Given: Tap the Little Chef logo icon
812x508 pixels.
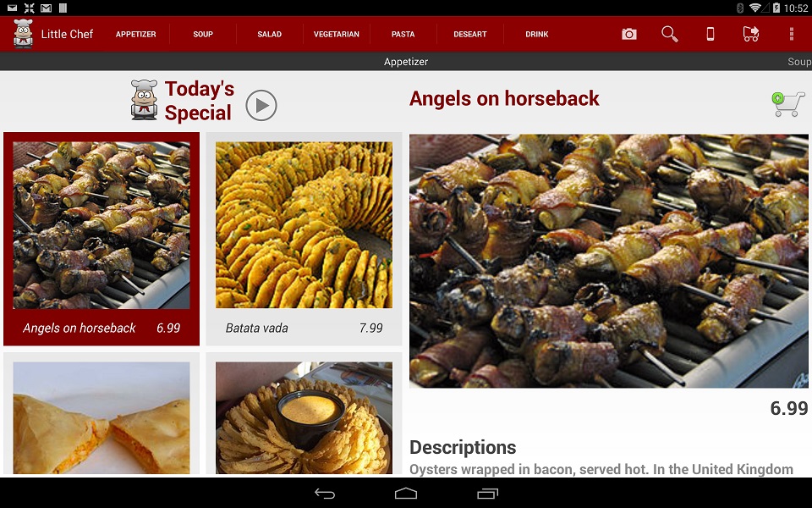Looking at the screenshot, I should (x=24, y=34).
